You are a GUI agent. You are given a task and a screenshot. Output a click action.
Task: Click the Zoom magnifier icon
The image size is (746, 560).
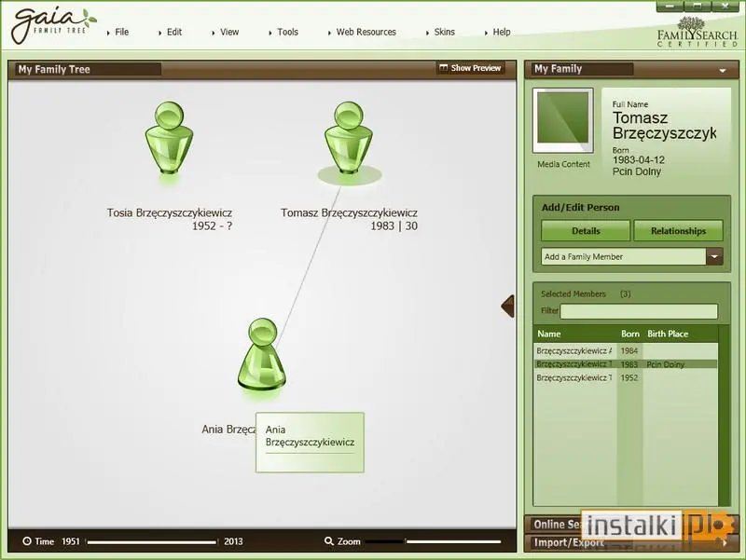pos(328,541)
